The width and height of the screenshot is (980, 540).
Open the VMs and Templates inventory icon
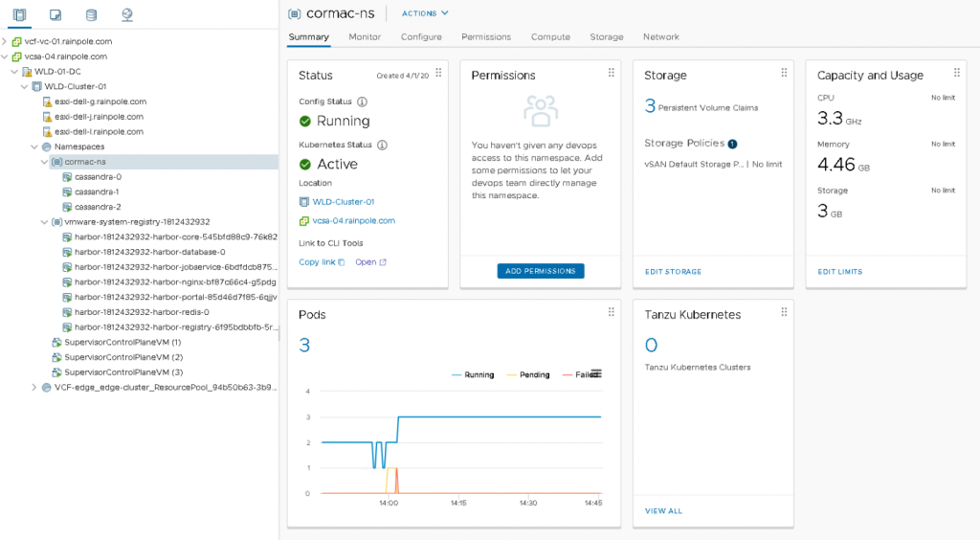point(56,14)
